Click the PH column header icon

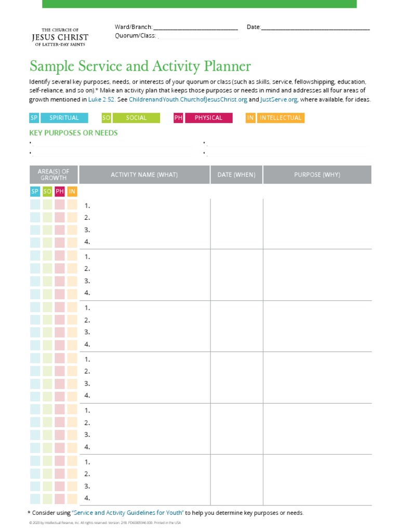60,192
